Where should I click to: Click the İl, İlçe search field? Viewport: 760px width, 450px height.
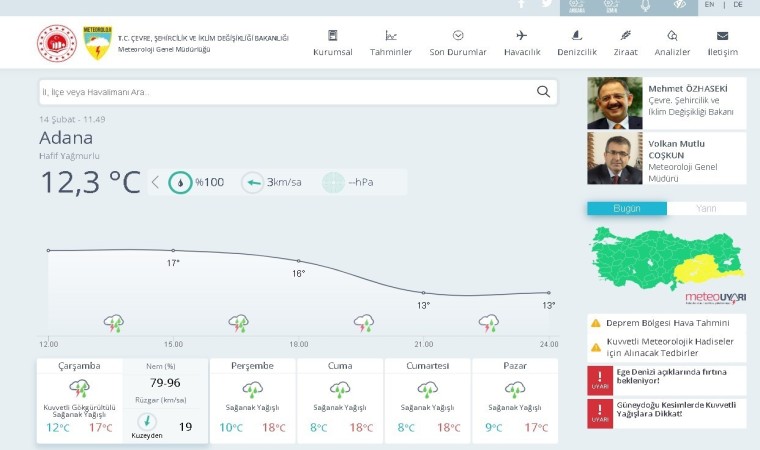coord(285,92)
